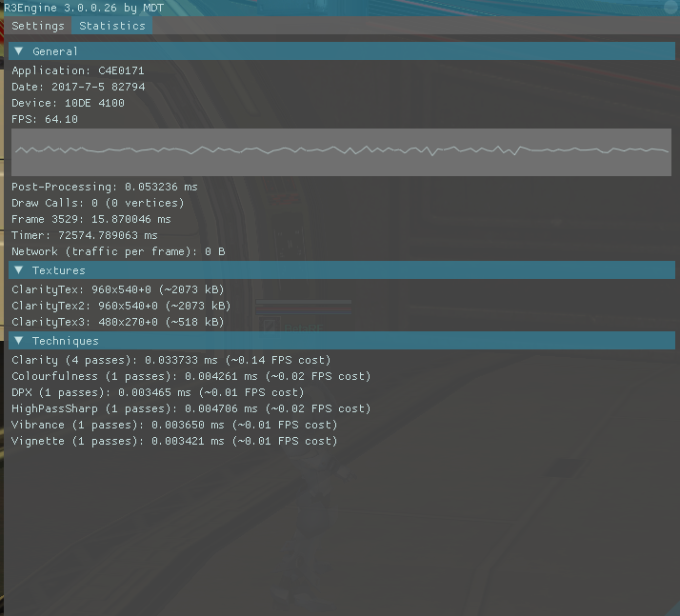Screen dimensions: 680x616
Task: Click the Techniques header label
Action: pos(66,341)
